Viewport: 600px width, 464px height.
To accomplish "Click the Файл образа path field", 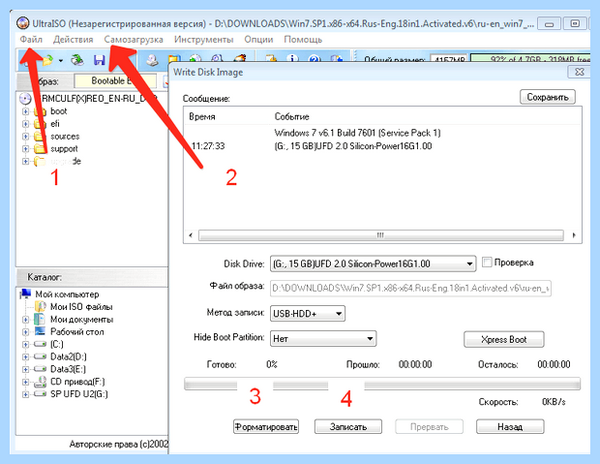I will [x=411, y=288].
